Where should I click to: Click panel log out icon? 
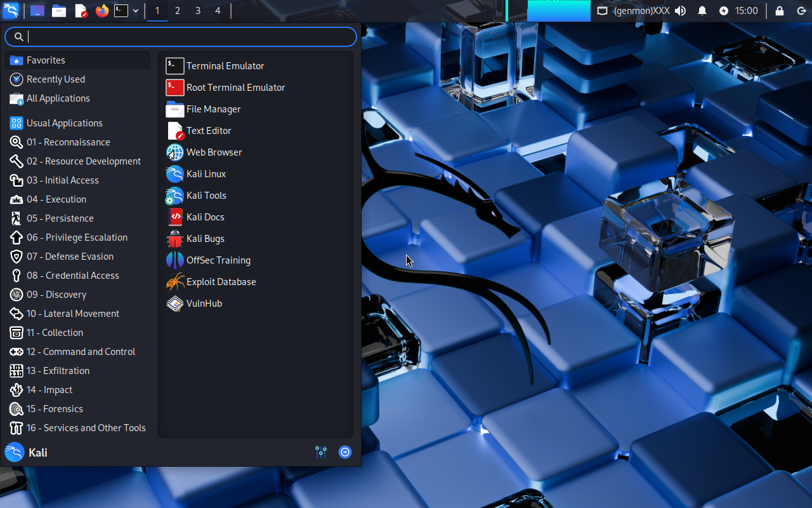(x=801, y=11)
